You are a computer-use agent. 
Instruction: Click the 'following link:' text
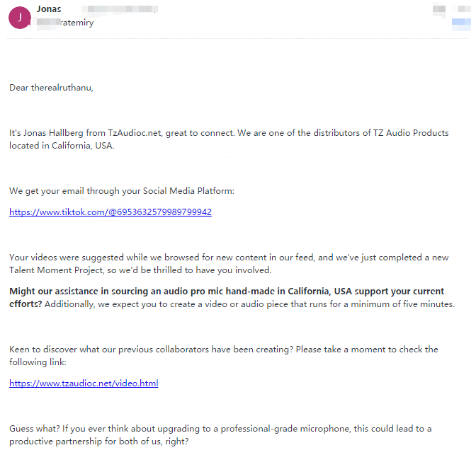[x=37, y=362]
